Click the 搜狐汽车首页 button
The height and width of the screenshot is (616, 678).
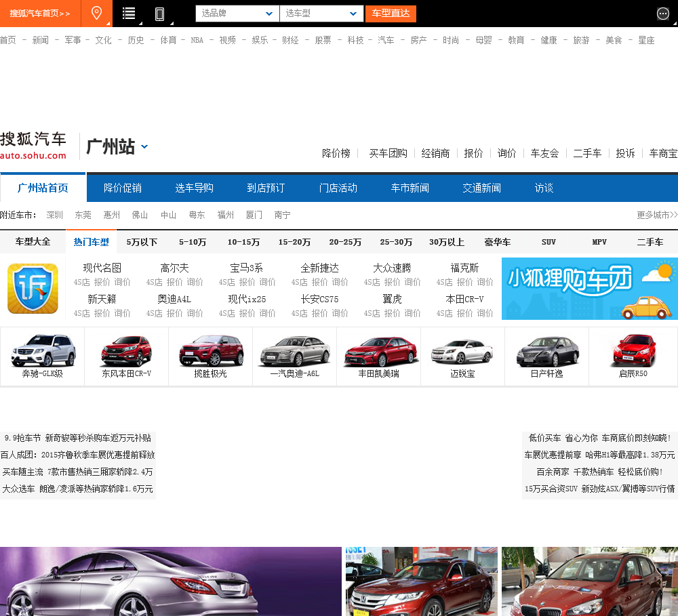[40, 14]
